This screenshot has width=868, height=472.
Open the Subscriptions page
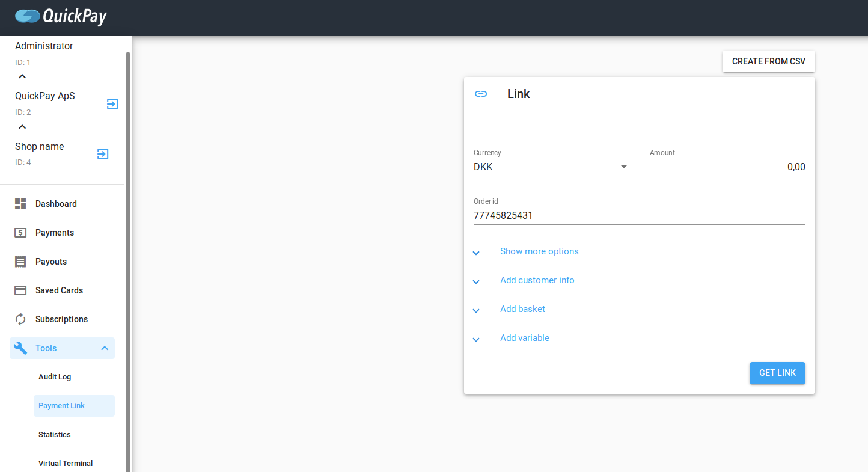(61, 319)
